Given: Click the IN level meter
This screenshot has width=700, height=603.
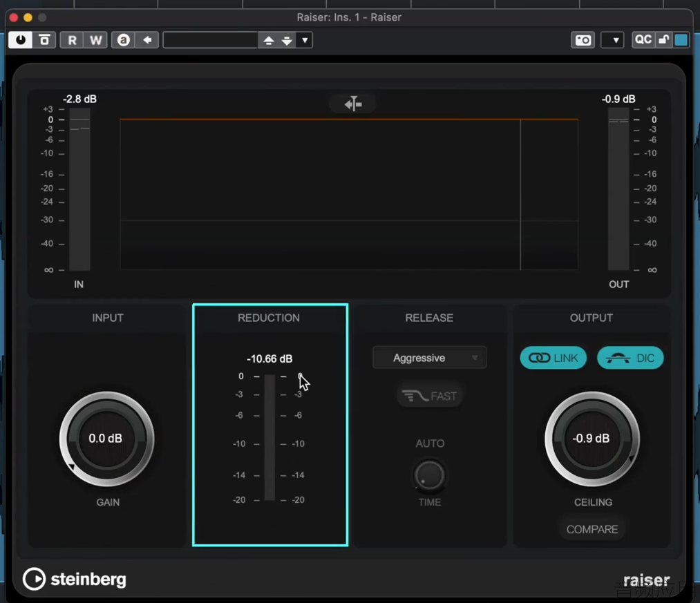Looking at the screenshot, I should point(79,190).
